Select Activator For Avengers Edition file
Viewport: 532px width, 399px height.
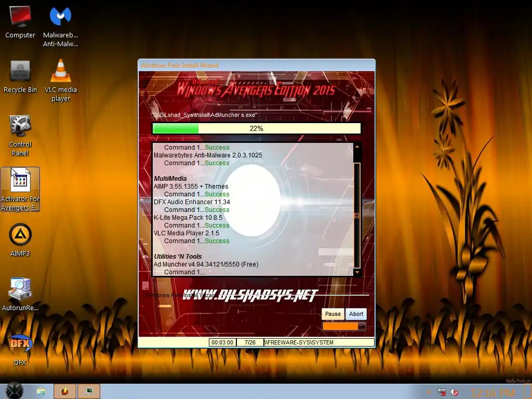point(20,189)
